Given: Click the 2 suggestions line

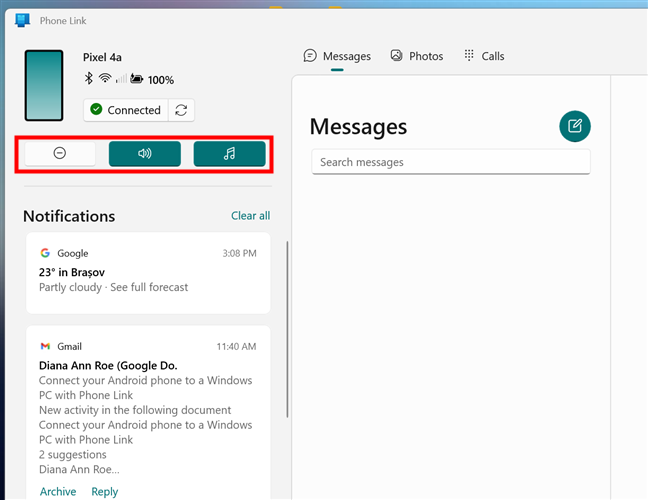Looking at the screenshot, I should point(73,455).
